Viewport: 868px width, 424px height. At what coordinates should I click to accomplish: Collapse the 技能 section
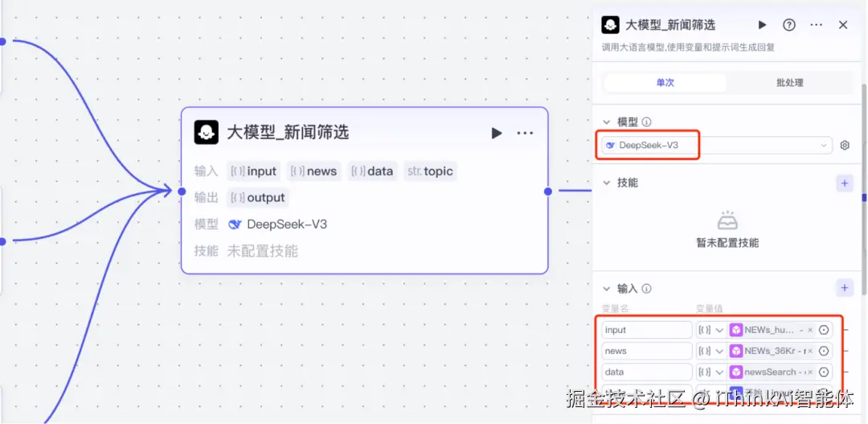click(x=607, y=183)
